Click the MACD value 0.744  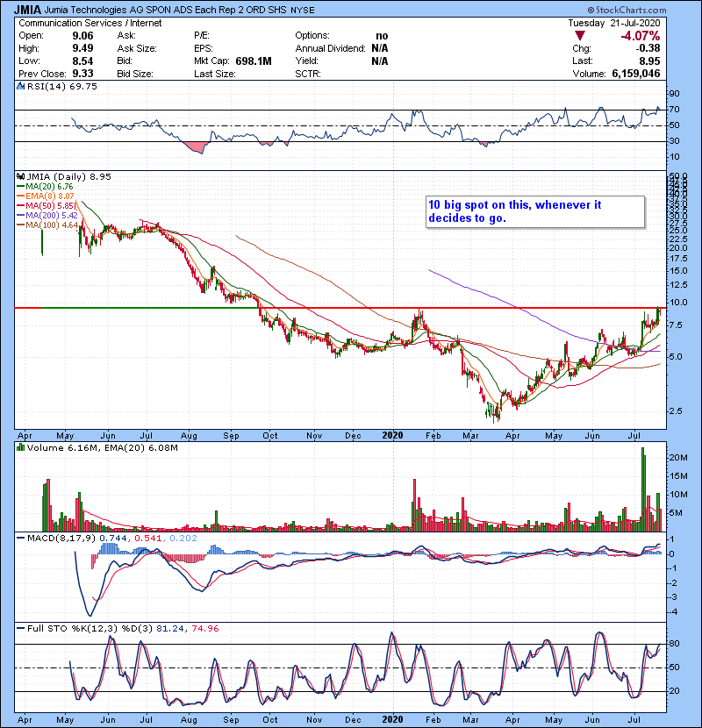(x=113, y=539)
